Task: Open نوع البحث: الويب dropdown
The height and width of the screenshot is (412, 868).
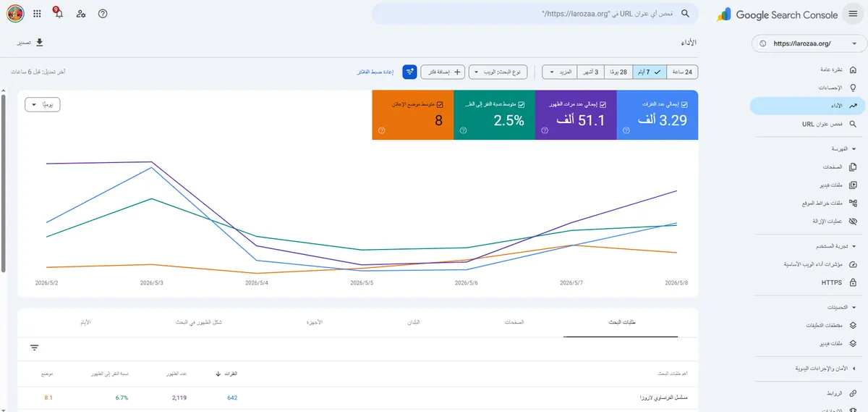Action: click(498, 72)
